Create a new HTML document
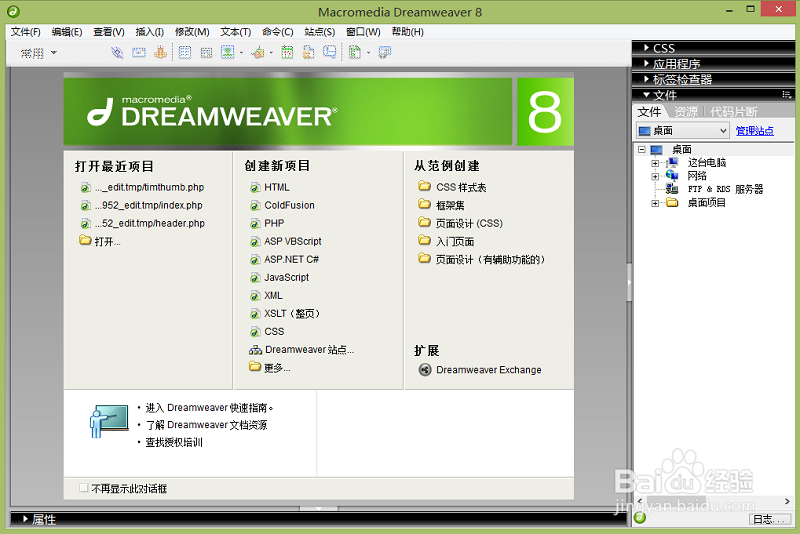Image resolution: width=800 pixels, height=534 pixels. [x=277, y=187]
